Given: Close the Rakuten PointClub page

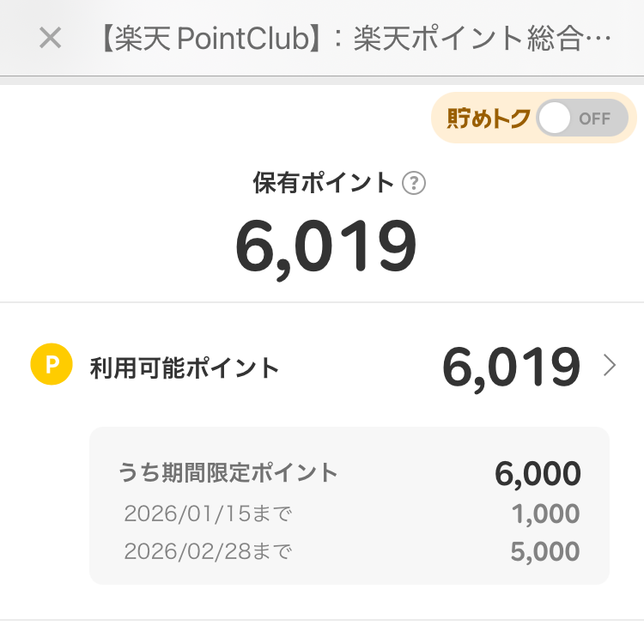Looking at the screenshot, I should pyautogui.click(x=51, y=38).
